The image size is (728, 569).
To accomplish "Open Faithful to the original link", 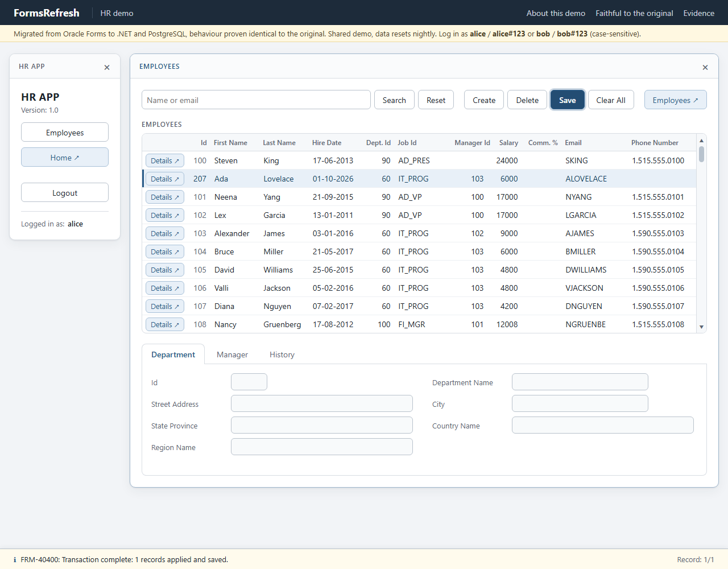I will point(634,13).
